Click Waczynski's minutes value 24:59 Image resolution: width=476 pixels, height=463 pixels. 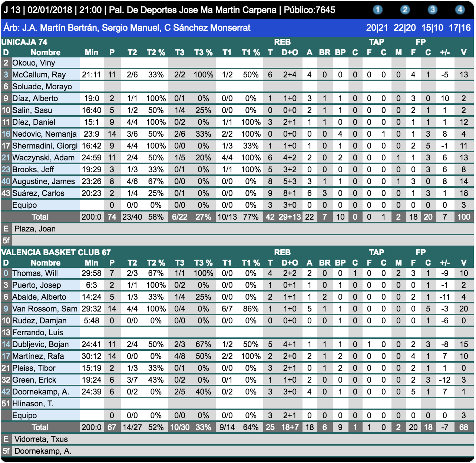click(92, 158)
